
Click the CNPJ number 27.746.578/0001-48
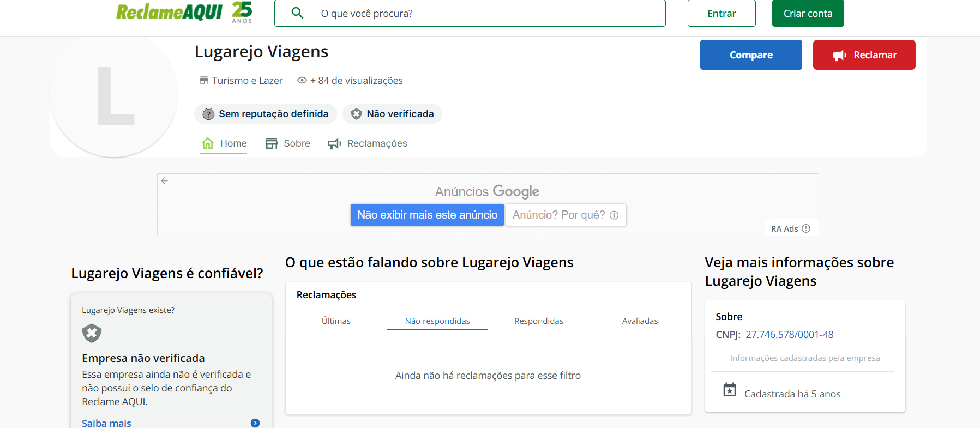(x=790, y=335)
